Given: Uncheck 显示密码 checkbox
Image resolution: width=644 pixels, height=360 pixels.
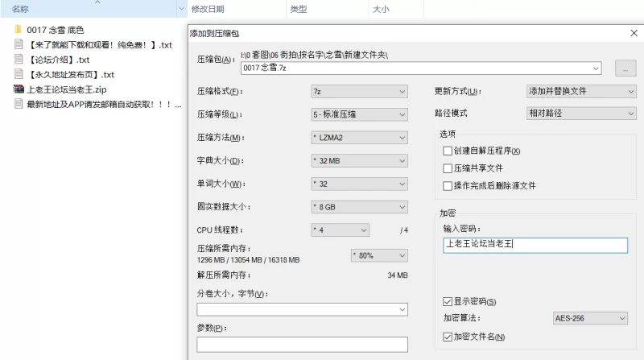Looking at the screenshot, I should coord(448,301).
